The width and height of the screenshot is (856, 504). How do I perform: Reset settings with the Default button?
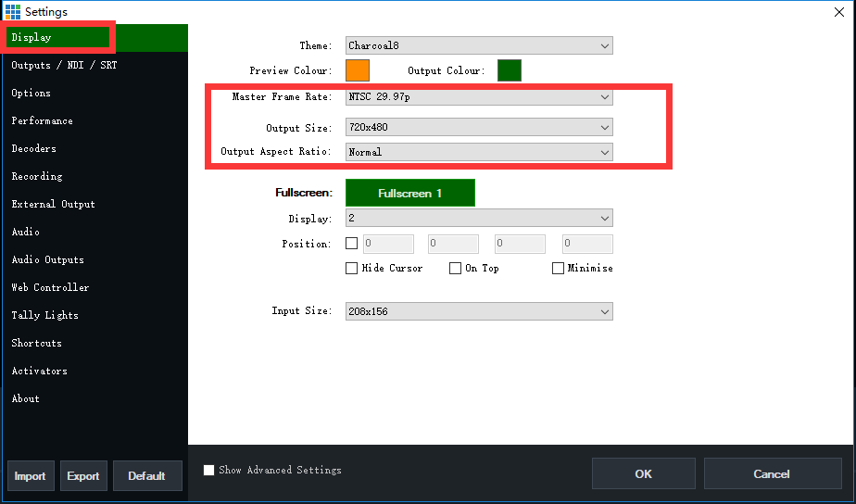[147, 475]
